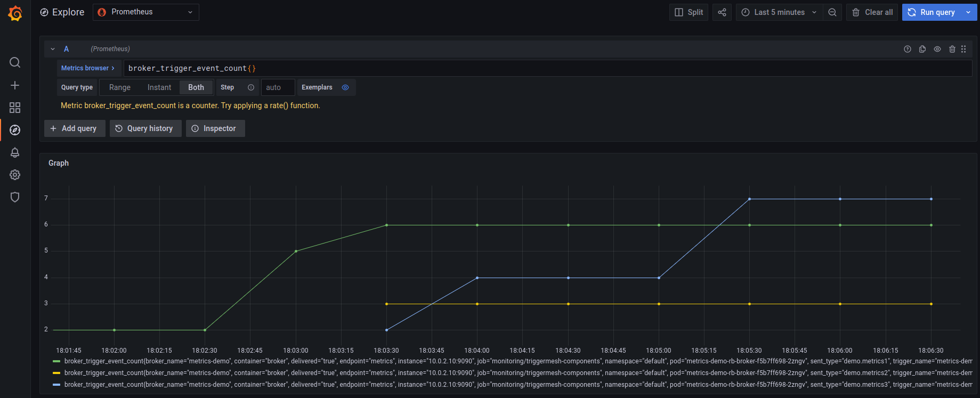Open the Alerting bell sidebar icon
The height and width of the screenshot is (398, 980).
pyautogui.click(x=15, y=152)
